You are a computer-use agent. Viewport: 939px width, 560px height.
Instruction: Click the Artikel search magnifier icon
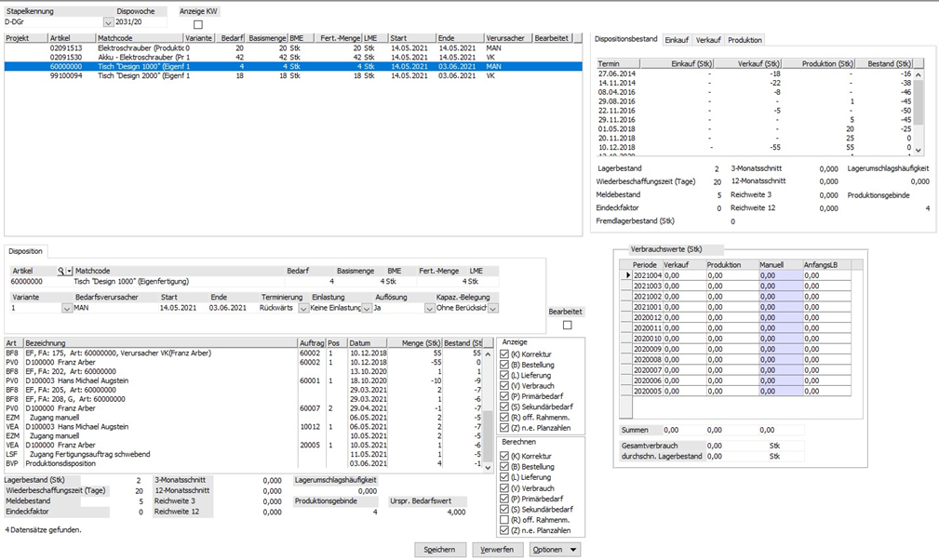(x=62, y=271)
